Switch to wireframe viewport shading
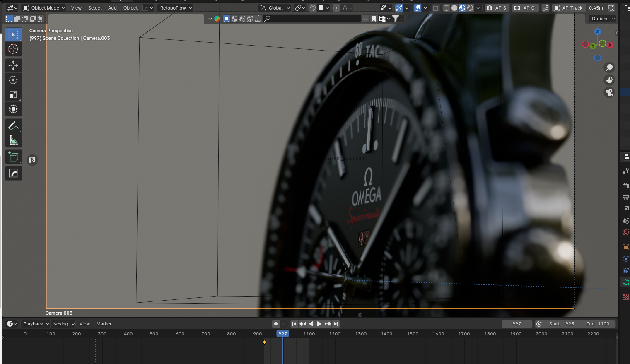The width and height of the screenshot is (630, 364). pyautogui.click(x=447, y=8)
